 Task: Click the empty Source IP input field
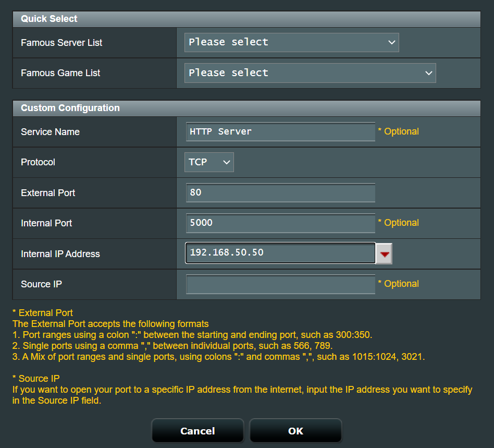tap(280, 284)
